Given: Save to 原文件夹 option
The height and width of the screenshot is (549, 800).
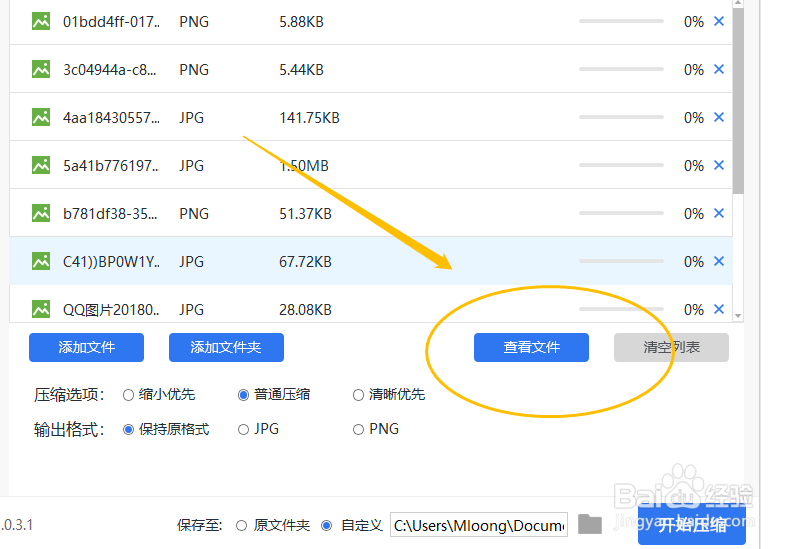Looking at the screenshot, I should (x=242, y=526).
